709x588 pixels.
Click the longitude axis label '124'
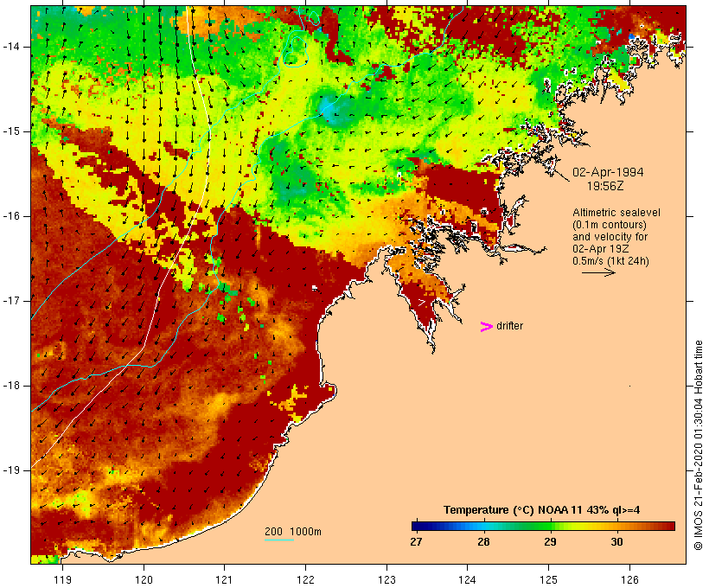pos(467,579)
